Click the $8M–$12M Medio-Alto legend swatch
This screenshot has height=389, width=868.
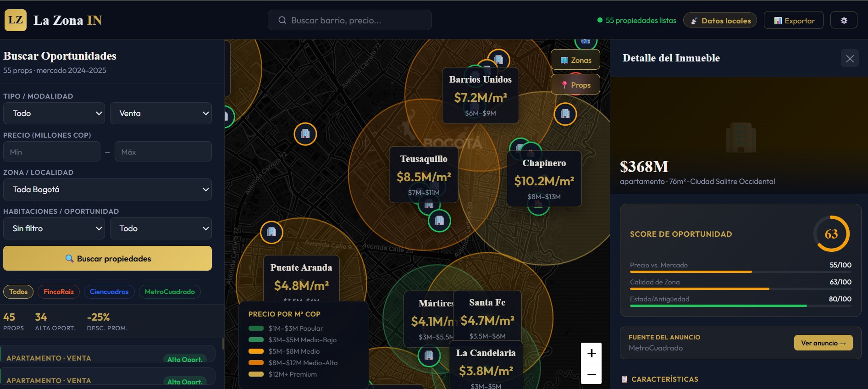(x=256, y=363)
